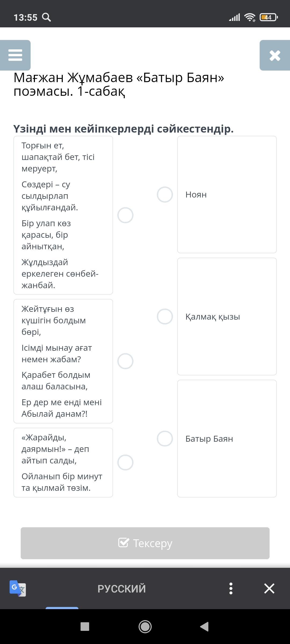Open Google Translate icon
This screenshot has width=290, height=644.
pyautogui.click(x=18, y=588)
